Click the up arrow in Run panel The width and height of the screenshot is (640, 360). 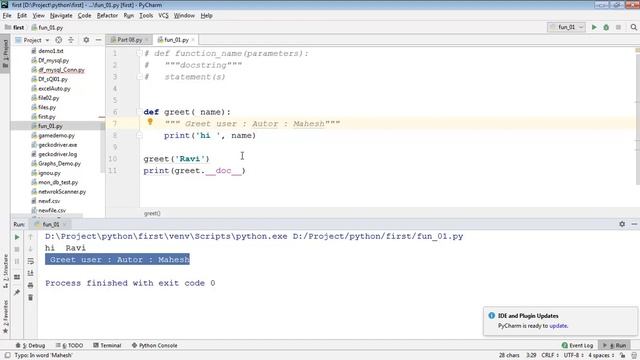tap(31, 237)
